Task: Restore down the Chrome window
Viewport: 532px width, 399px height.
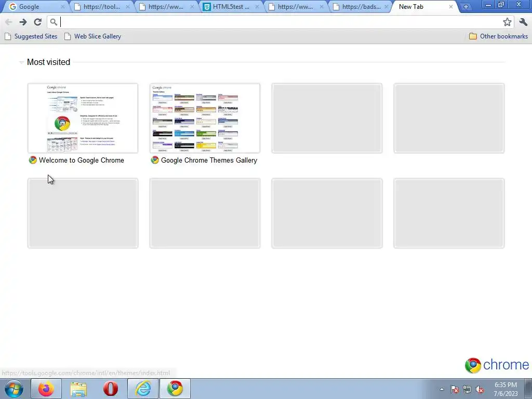Action: pyautogui.click(x=501, y=5)
